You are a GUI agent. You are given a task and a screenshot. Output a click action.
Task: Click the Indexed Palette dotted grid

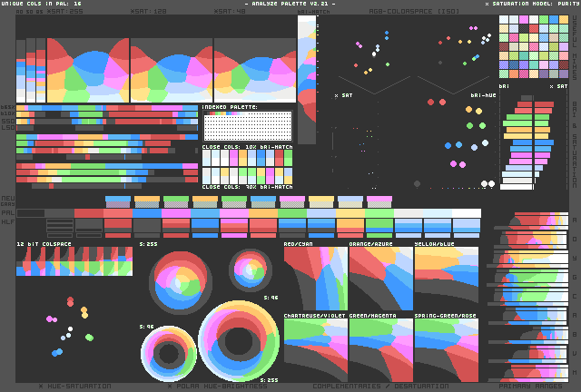coord(247,125)
